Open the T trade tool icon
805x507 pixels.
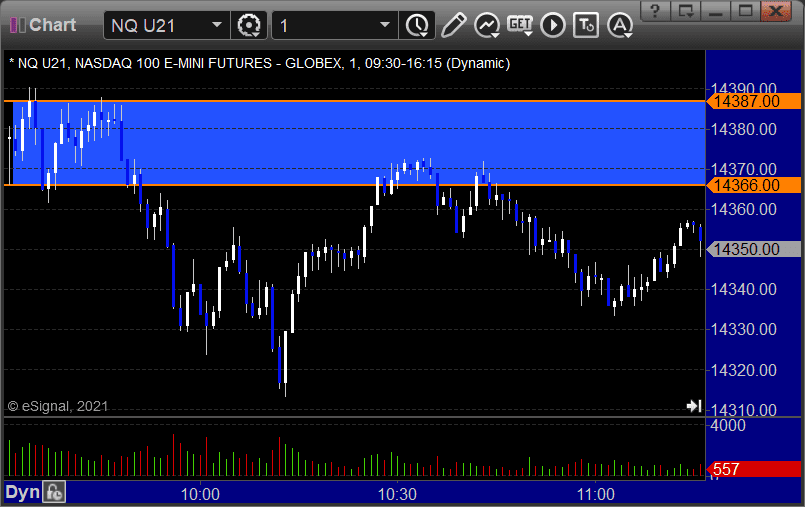(586, 25)
